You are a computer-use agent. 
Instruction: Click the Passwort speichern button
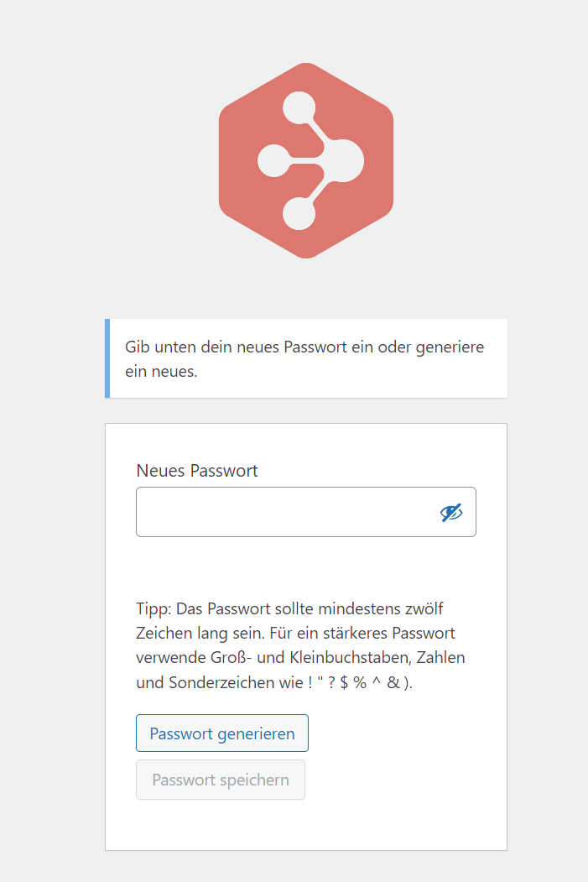[221, 780]
